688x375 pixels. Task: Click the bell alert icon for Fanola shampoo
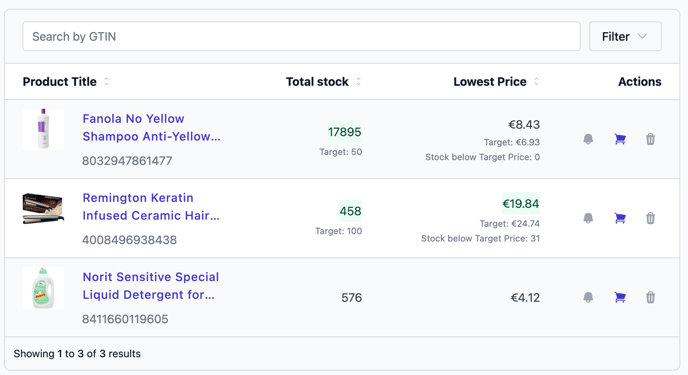click(588, 139)
